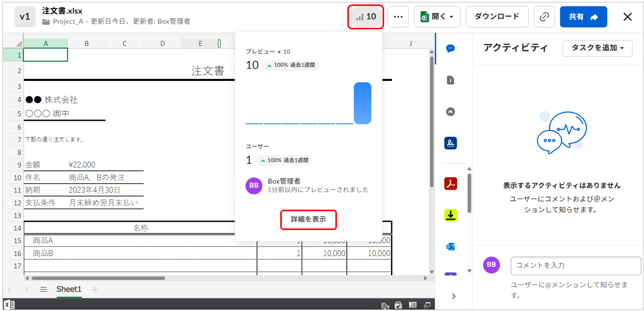Launch the Adobe Acrobat integration

450,183
